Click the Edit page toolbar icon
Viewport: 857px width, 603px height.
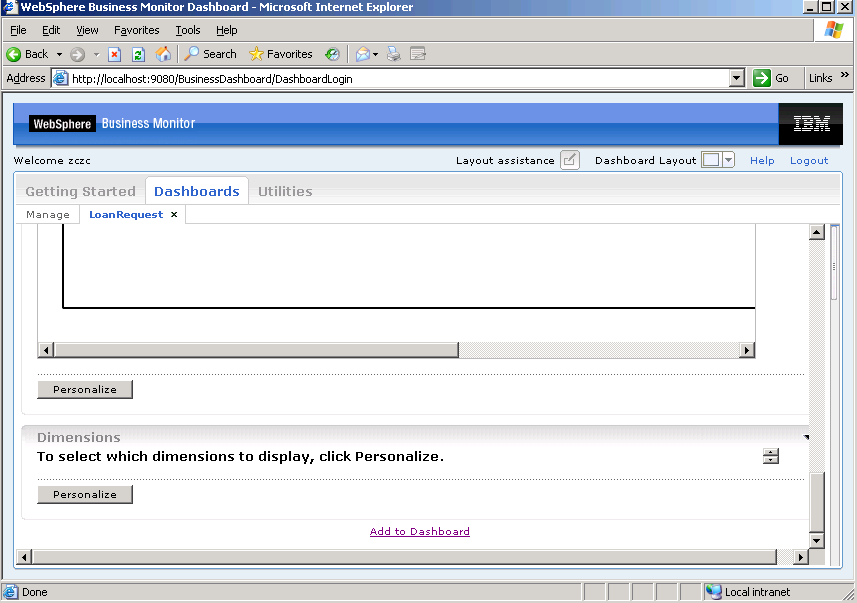[418, 54]
